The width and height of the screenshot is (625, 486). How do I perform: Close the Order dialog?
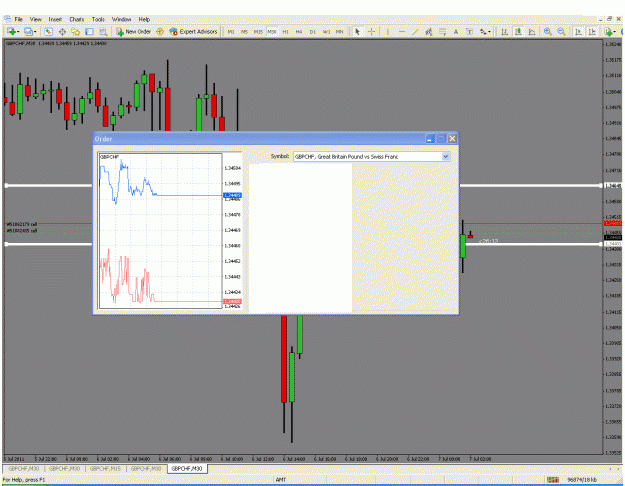point(452,138)
